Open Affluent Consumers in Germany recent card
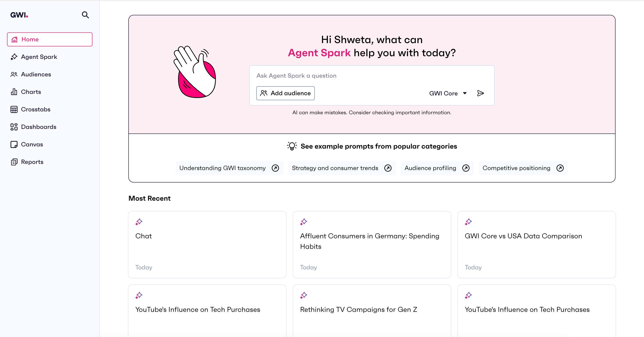Viewport: 644px width, 337px height. tap(372, 244)
